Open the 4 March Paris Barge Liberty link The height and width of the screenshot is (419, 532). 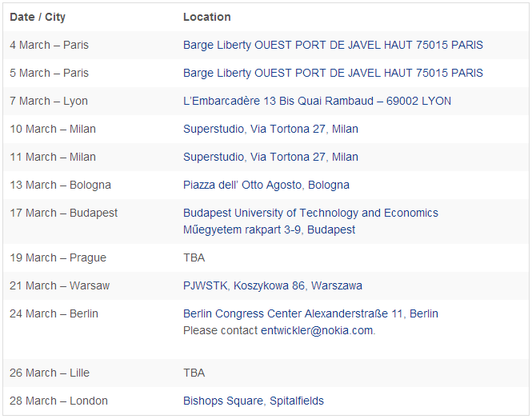(x=333, y=45)
